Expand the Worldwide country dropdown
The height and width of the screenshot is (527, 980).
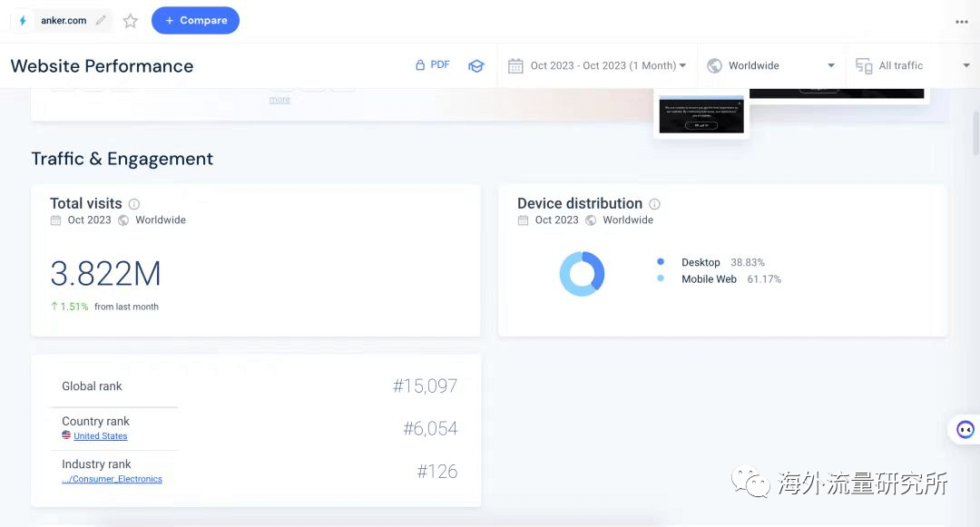coord(771,65)
